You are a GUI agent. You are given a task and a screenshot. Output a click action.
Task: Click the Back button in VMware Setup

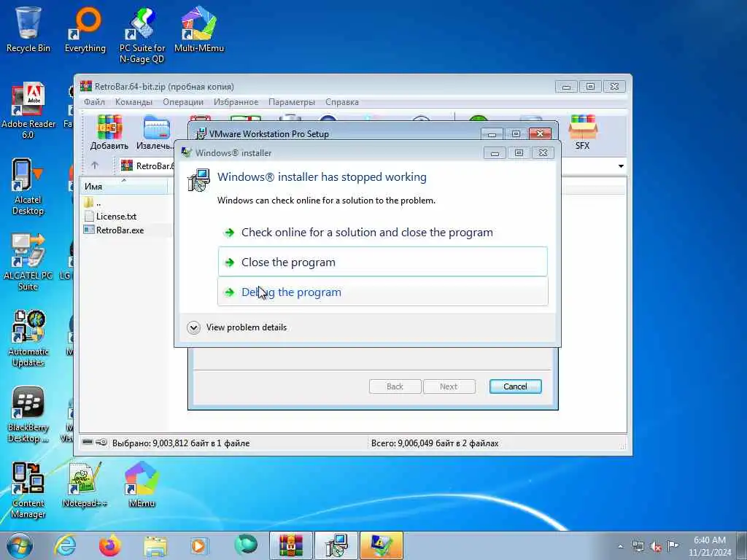395,386
